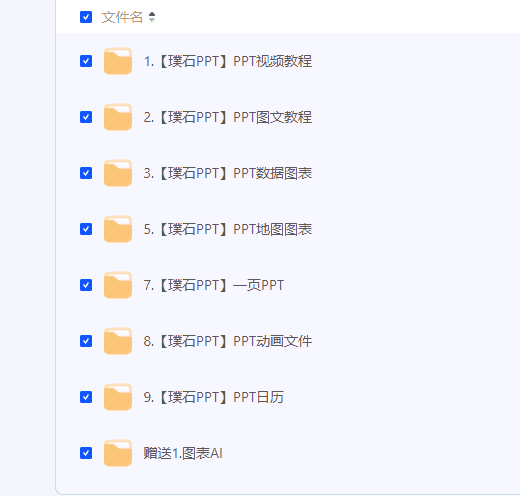This screenshot has width=520, height=496.
Task: Deselect the 8.【璞石PPT】PPT动画文件 checkbox
Action: 86,341
